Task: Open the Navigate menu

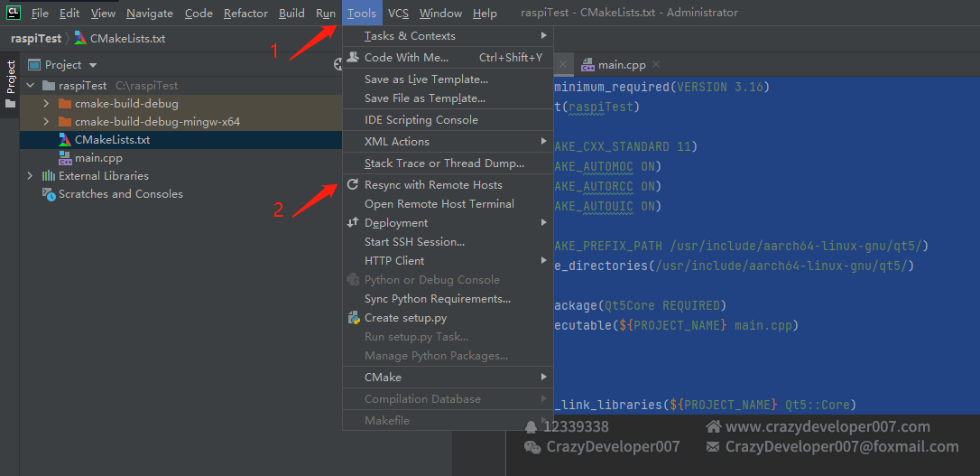Action: click(150, 14)
